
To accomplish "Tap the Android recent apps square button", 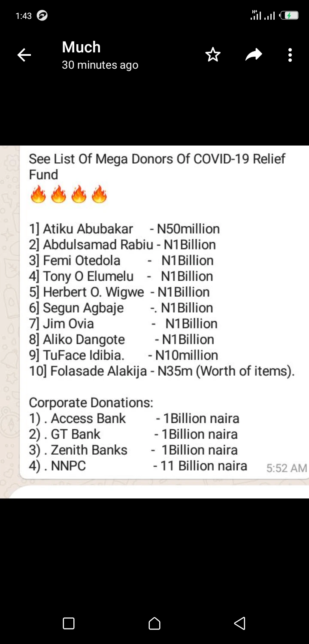I will [x=69, y=623].
